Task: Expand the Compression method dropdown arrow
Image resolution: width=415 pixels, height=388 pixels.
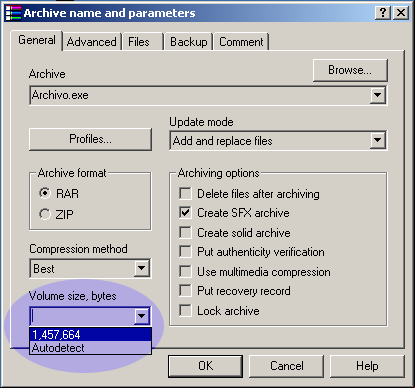Action: click(x=142, y=268)
